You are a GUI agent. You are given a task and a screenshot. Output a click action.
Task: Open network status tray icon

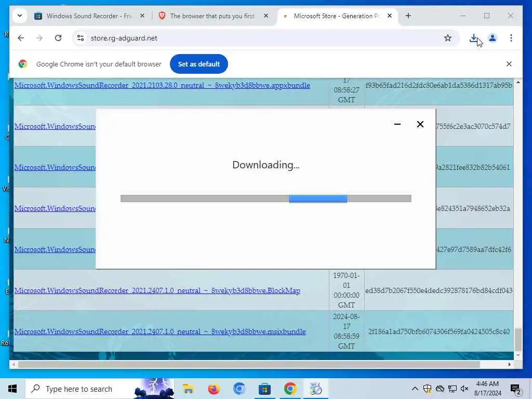pyautogui.click(x=453, y=389)
